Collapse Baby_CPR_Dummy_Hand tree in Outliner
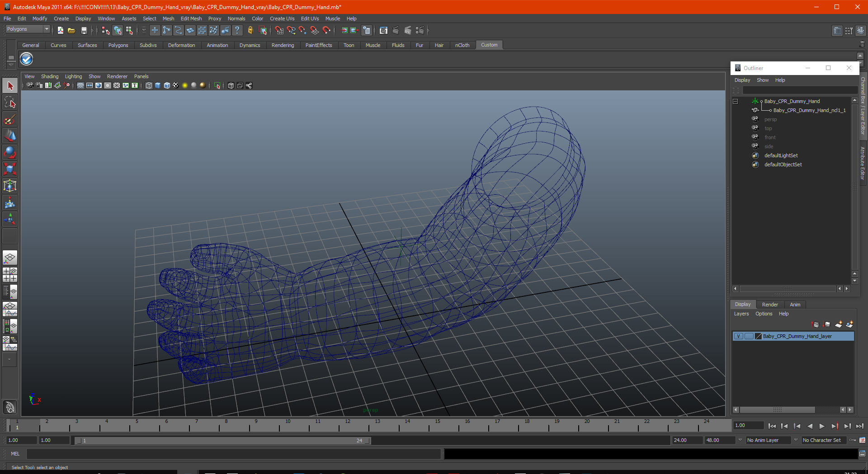This screenshot has height=474, width=868. (736, 101)
